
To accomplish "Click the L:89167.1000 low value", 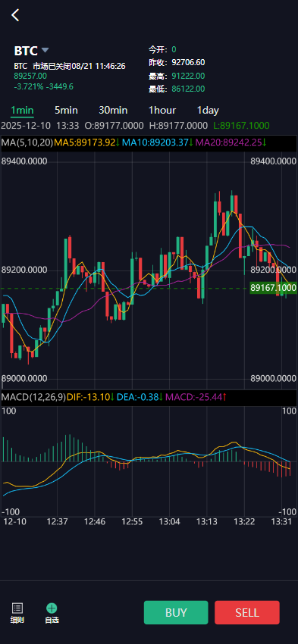I will click(x=241, y=126).
